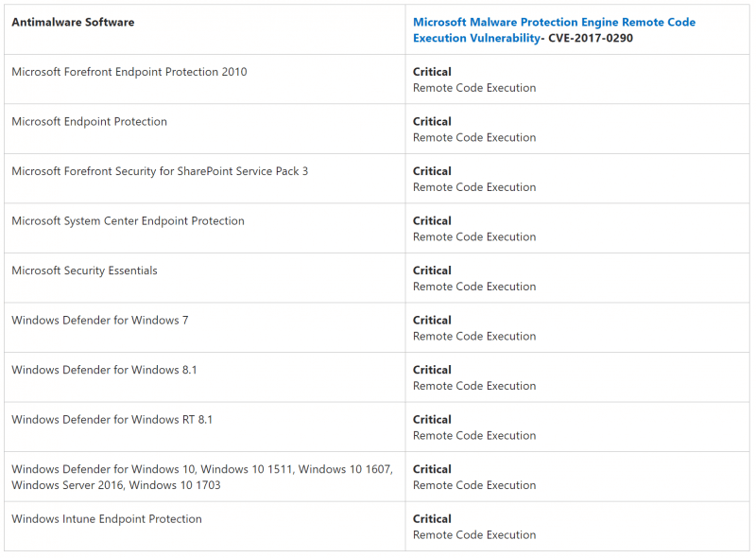Screen dimensions: 756x558
Task: Click 'Critical' in SharePoint Service Pack 3 row
Action: (x=432, y=171)
